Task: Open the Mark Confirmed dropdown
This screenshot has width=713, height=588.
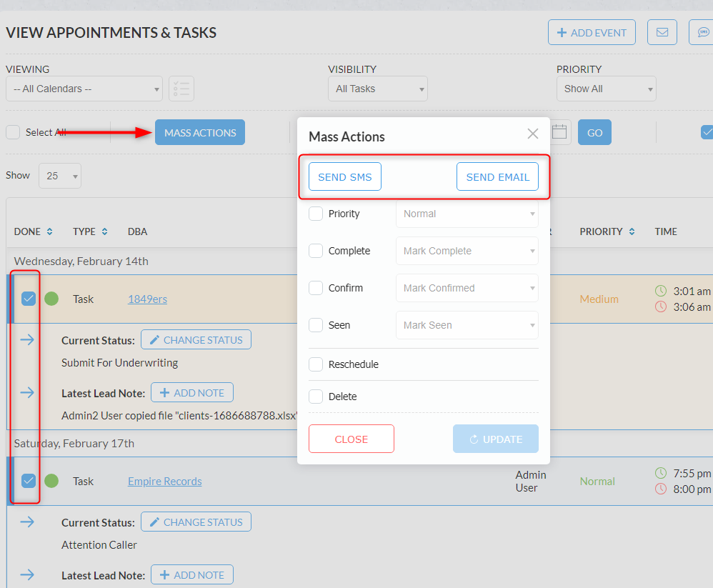Action: coord(467,288)
